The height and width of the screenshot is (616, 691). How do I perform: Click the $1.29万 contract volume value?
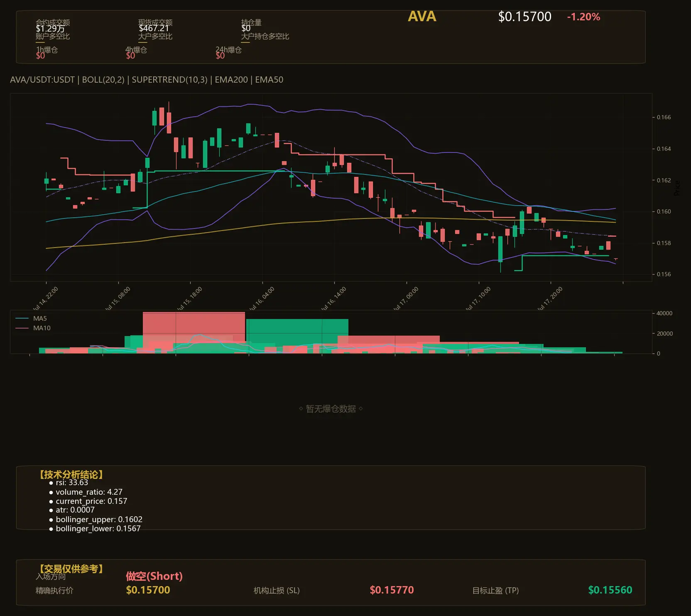(50, 29)
